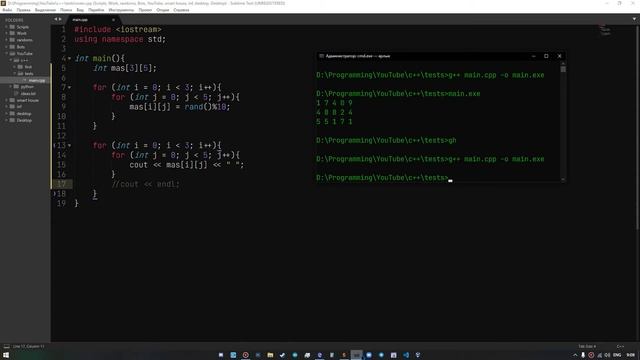Expand the iot folder arrow
640x360 pixels.
(7, 107)
